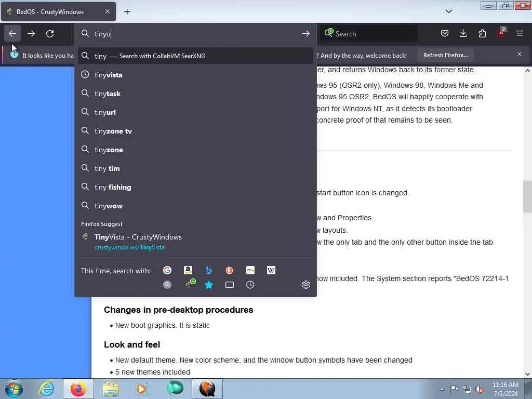
Task: Open a new tab with plus button
Action: [x=127, y=11]
